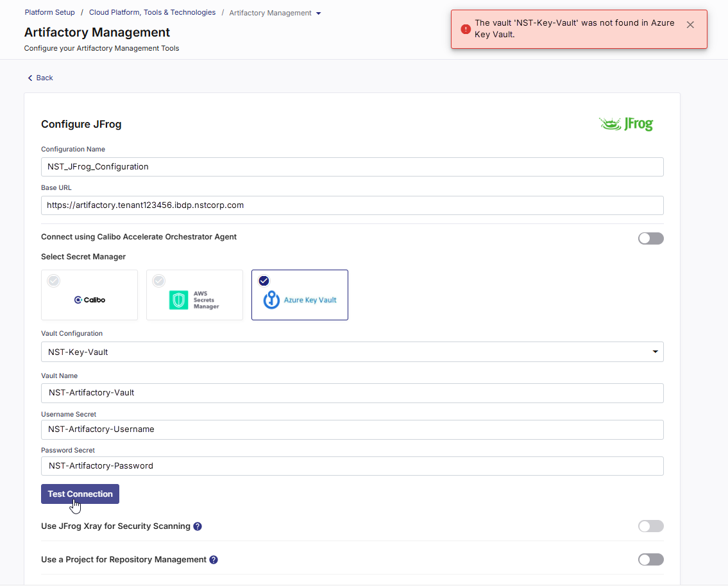Choose AWS Secrets Manager as secret manager
Screen dimensions: 728x588
coord(194,295)
